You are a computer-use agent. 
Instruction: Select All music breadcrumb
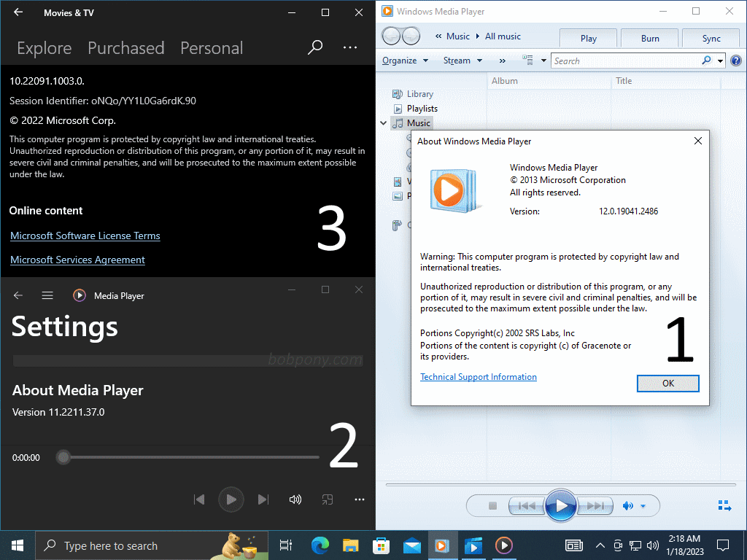coord(503,36)
